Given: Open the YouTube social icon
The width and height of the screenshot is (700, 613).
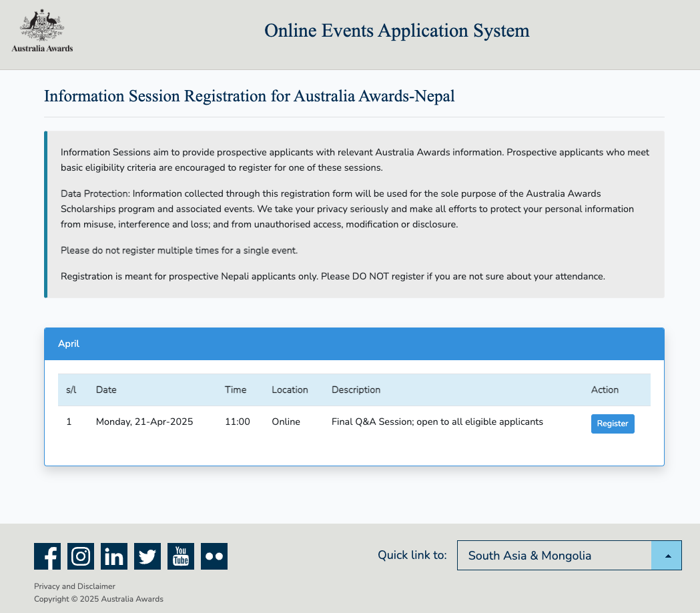Looking at the screenshot, I should pyautogui.click(x=181, y=556).
